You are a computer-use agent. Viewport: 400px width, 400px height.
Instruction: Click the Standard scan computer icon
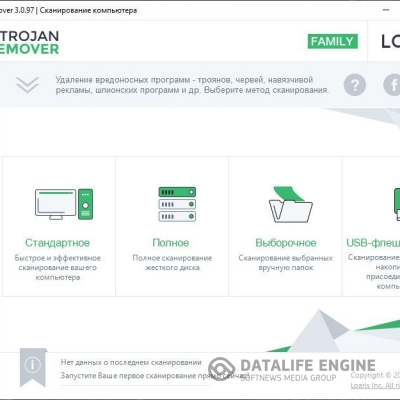point(64,204)
